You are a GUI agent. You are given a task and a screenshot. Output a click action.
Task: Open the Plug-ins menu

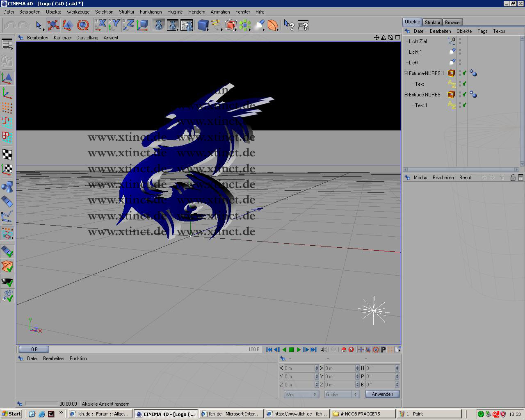pos(175,12)
